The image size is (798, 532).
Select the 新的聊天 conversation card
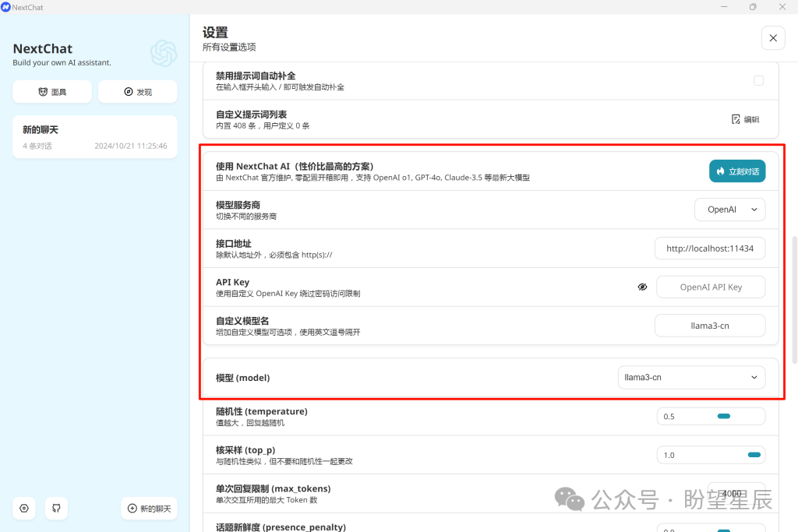pyautogui.click(x=95, y=137)
